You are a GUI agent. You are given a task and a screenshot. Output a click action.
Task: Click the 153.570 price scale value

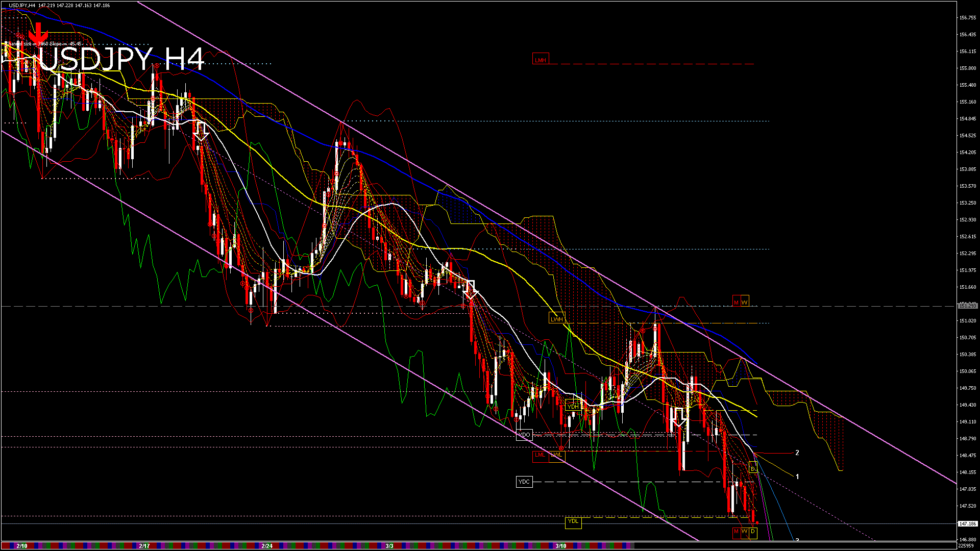click(968, 186)
